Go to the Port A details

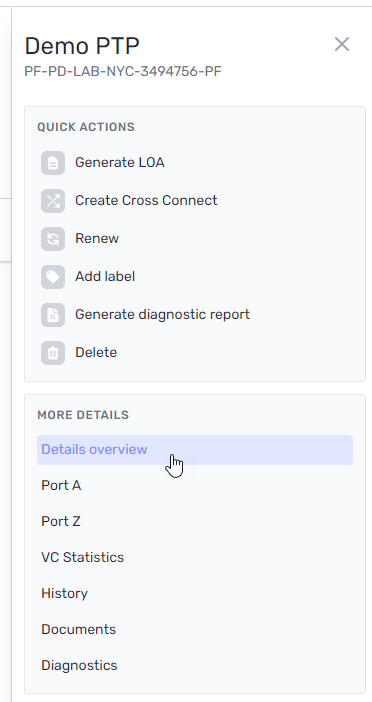point(61,486)
